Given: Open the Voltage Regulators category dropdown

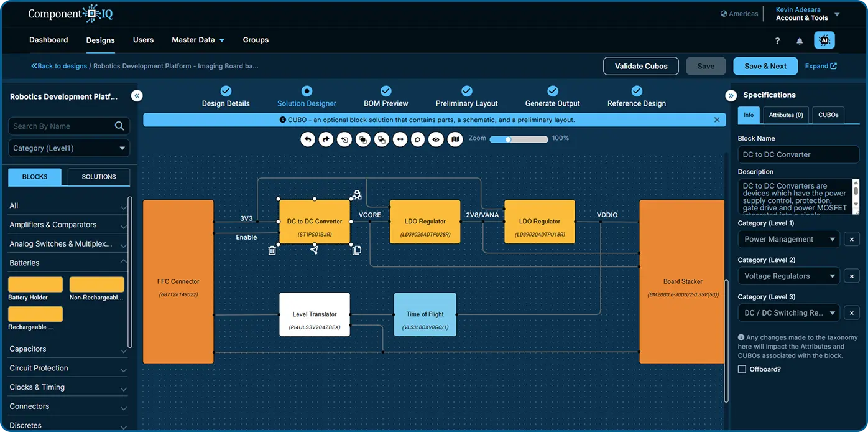Looking at the screenshot, I should [789, 276].
